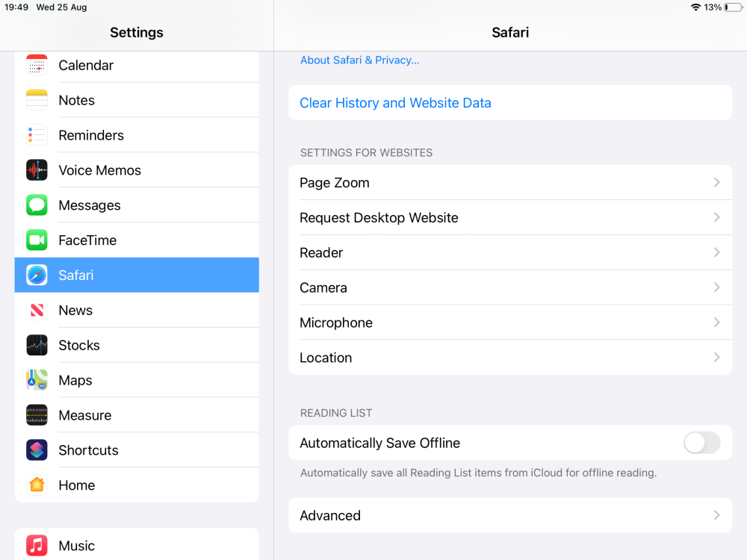Tap the orange Home house icon
Screen dimensions: 747x560
(x=37, y=485)
